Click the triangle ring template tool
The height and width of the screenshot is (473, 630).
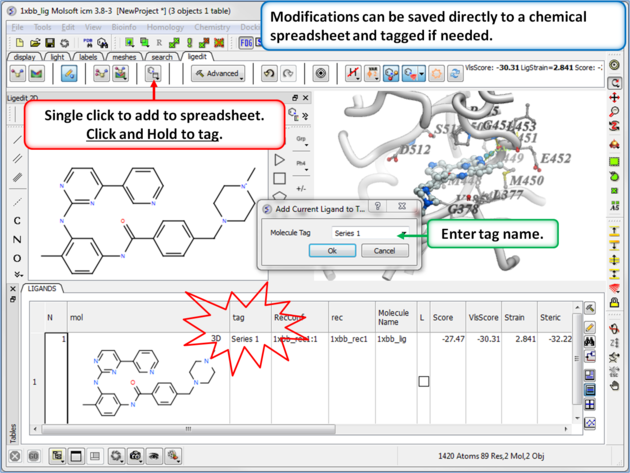(x=280, y=160)
